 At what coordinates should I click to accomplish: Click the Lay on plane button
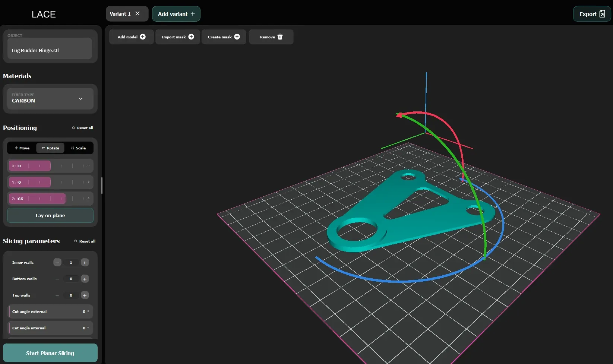point(50,215)
